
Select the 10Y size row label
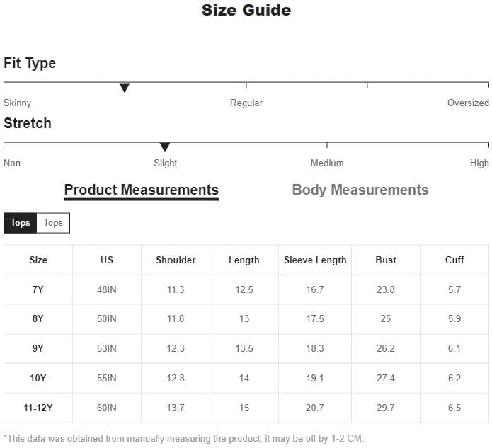click(x=38, y=378)
